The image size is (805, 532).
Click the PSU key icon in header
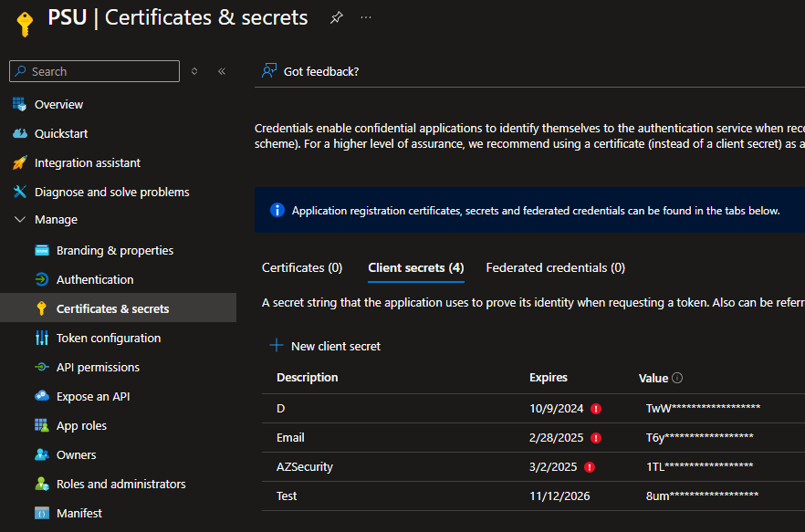pyautogui.click(x=24, y=23)
